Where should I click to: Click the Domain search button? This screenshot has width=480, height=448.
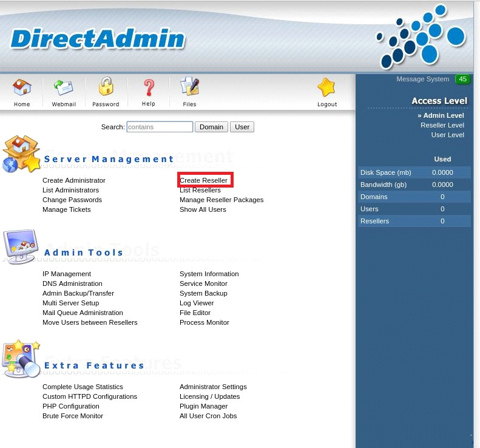(211, 127)
